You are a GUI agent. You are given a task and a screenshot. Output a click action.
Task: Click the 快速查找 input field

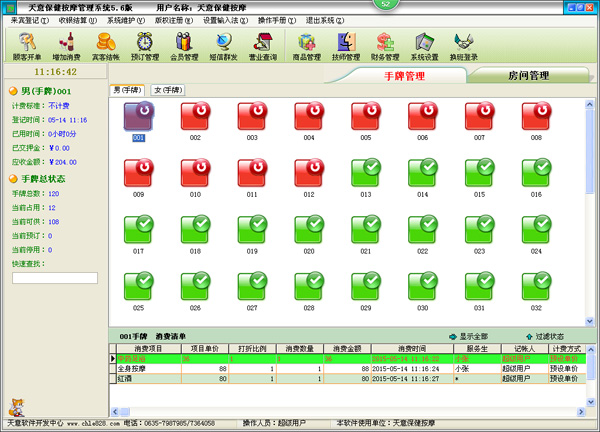[x=55, y=278]
